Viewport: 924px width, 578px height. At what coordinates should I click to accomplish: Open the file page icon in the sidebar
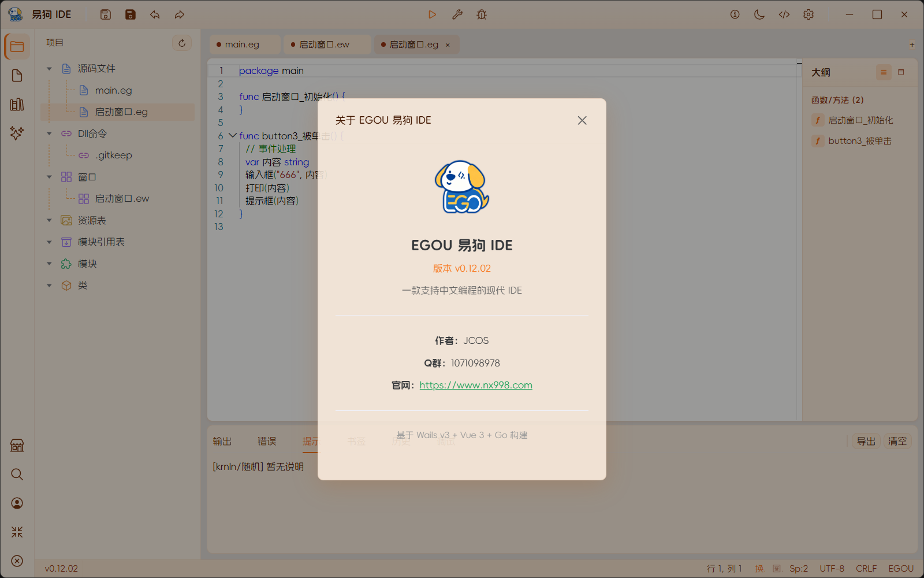tap(17, 76)
